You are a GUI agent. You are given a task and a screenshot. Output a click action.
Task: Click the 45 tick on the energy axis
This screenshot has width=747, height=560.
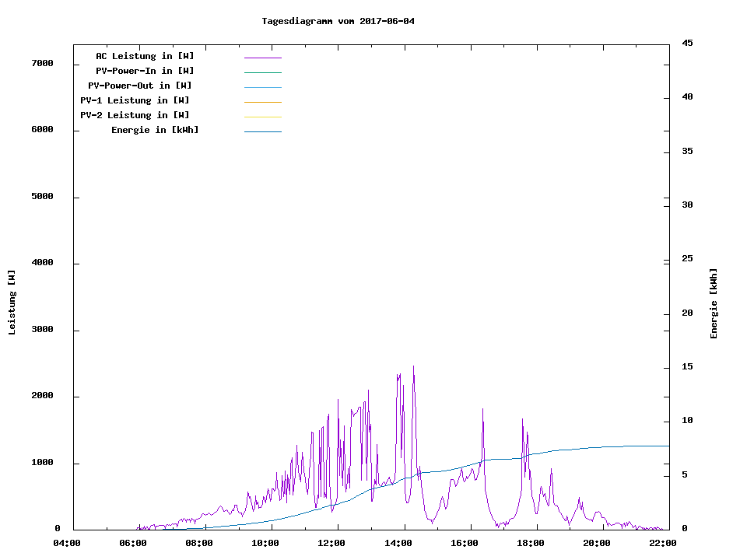(x=688, y=43)
